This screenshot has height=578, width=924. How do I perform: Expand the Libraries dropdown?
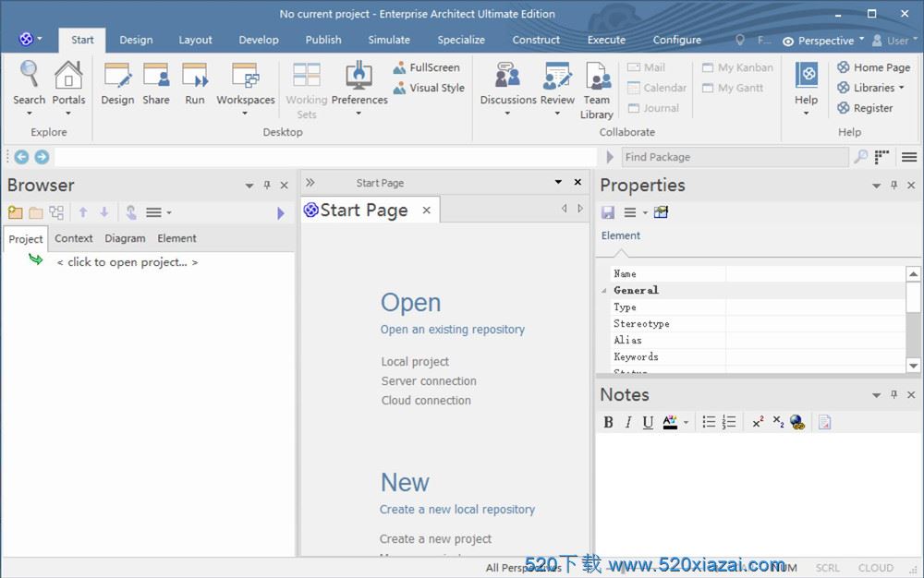pyautogui.click(x=870, y=88)
